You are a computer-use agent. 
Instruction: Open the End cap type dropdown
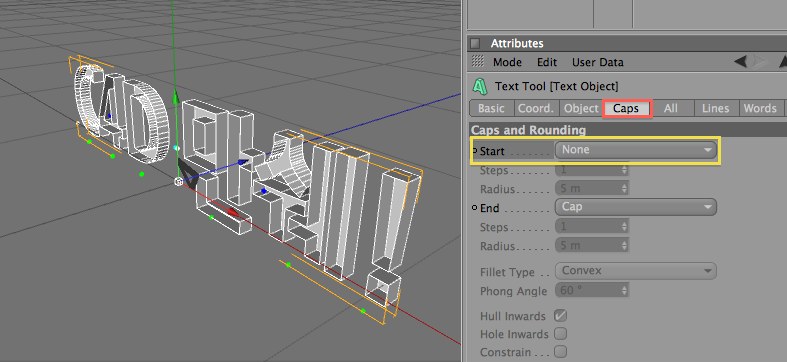[635, 207]
